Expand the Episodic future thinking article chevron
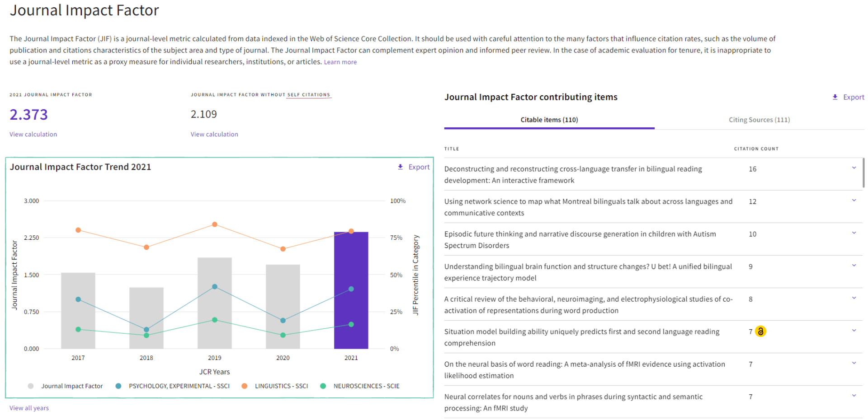This screenshot has height=420, width=868. tap(854, 233)
